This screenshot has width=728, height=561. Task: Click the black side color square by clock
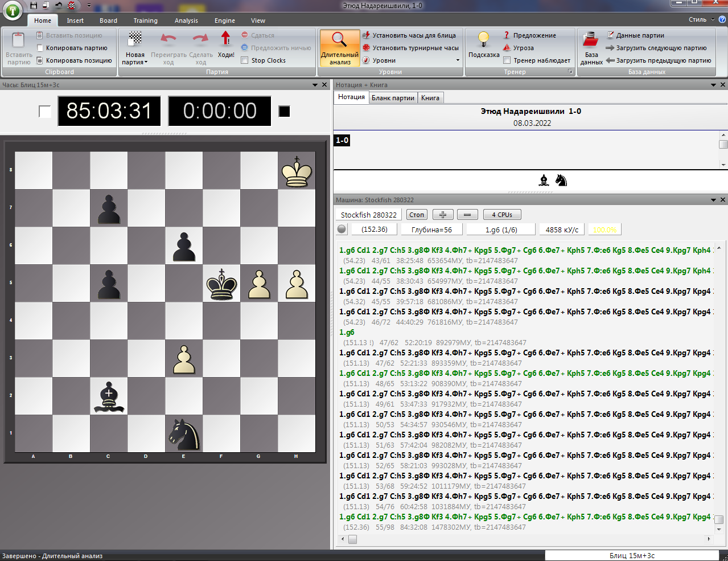click(284, 111)
